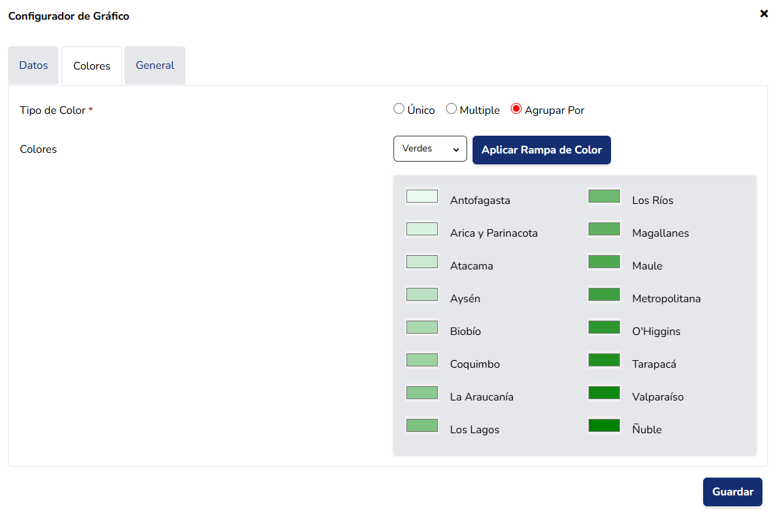The width and height of the screenshot is (776, 513).
Task: Select the Agrupar Por radio button
Action: [516, 109]
